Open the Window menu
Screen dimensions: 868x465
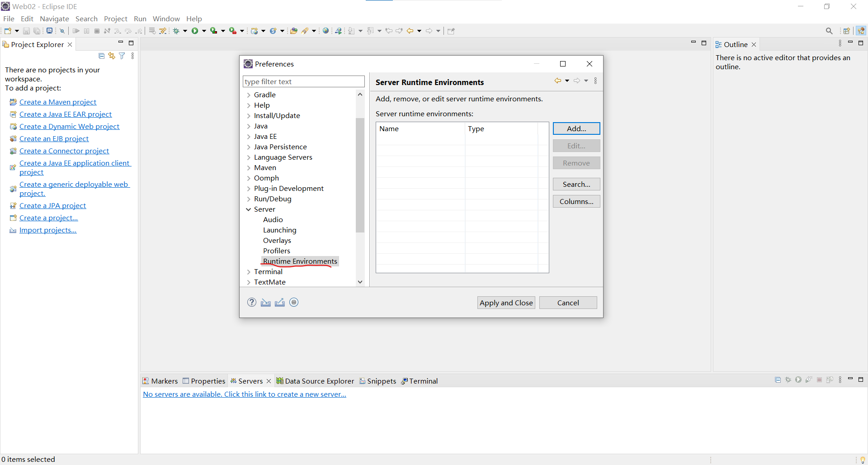166,19
